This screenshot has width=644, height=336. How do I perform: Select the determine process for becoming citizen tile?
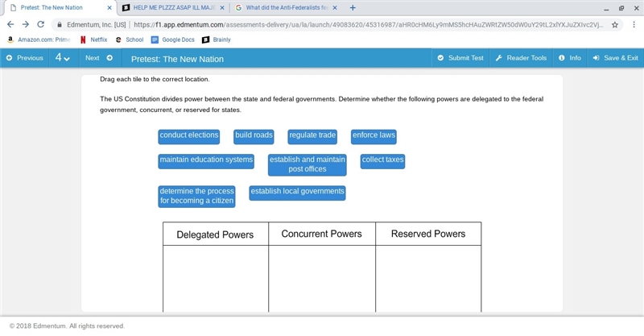point(196,196)
